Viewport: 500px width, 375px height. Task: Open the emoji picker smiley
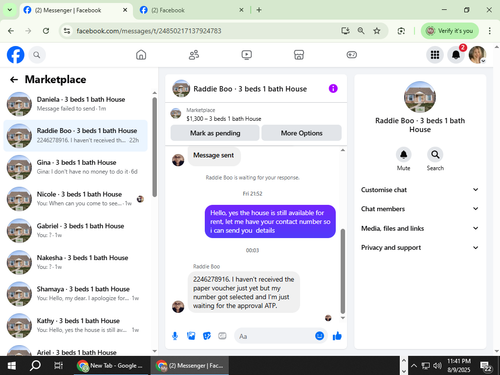[x=319, y=336]
